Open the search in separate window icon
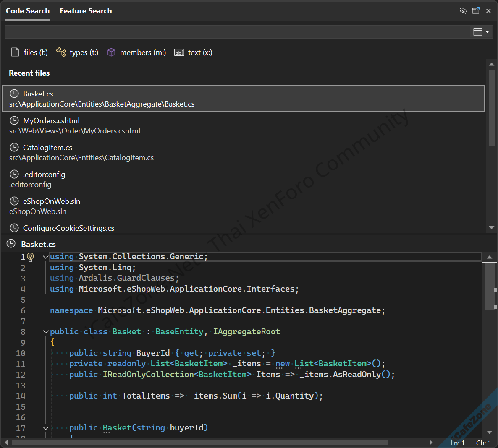This screenshot has width=498, height=448. click(476, 11)
